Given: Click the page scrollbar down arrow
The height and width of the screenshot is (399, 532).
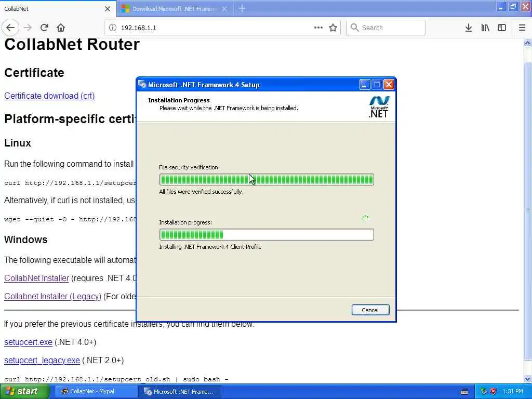Looking at the screenshot, I should [x=527, y=379].
